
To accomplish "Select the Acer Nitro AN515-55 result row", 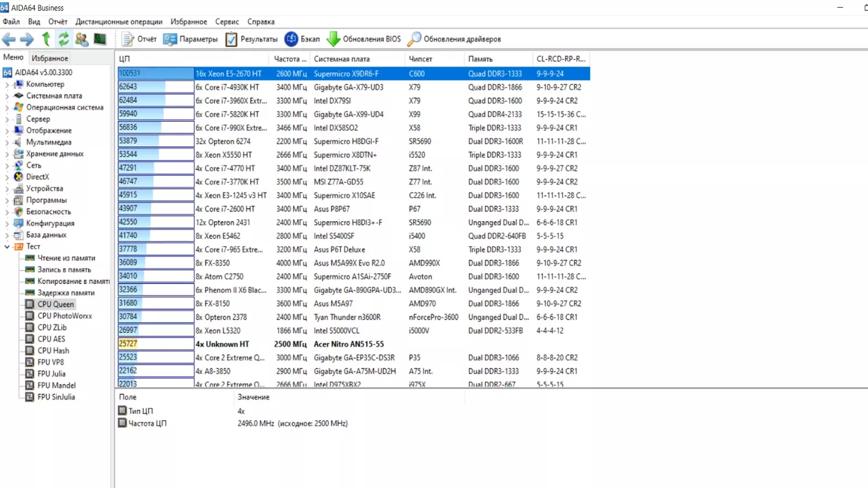I will [348, 344].
